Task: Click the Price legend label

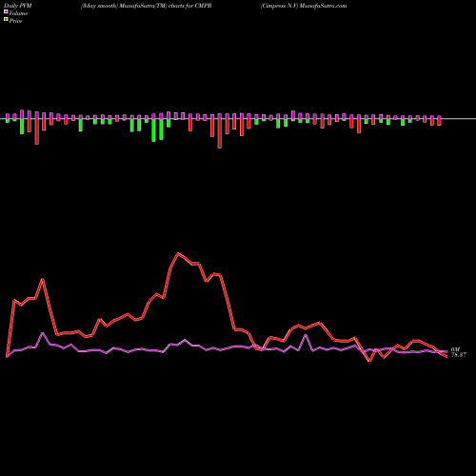Action: 15,21
